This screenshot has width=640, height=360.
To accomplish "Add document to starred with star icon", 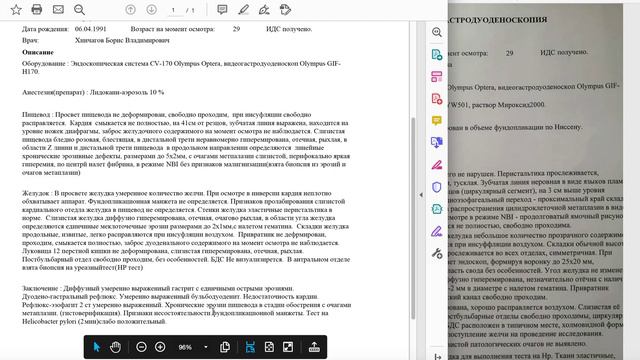I will tap(16, 9).
